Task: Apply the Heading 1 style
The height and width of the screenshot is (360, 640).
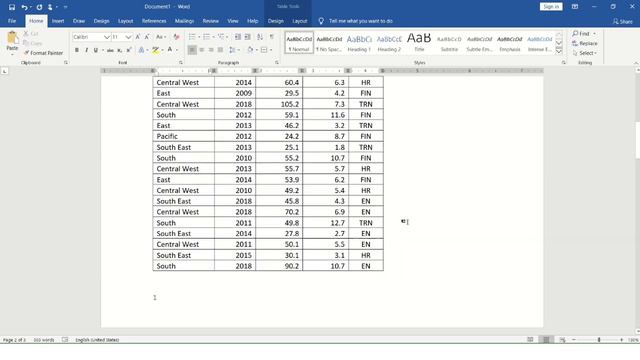Action: click(359, 42)
